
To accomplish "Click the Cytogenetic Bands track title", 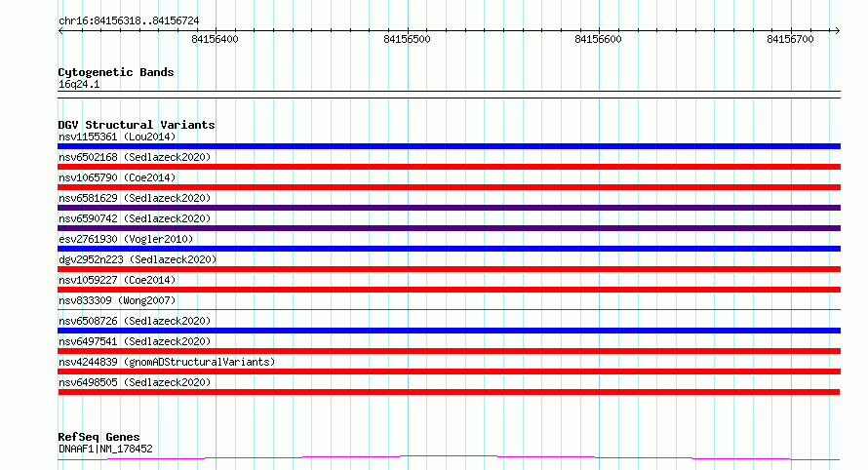I will click(x=116, y=72).
